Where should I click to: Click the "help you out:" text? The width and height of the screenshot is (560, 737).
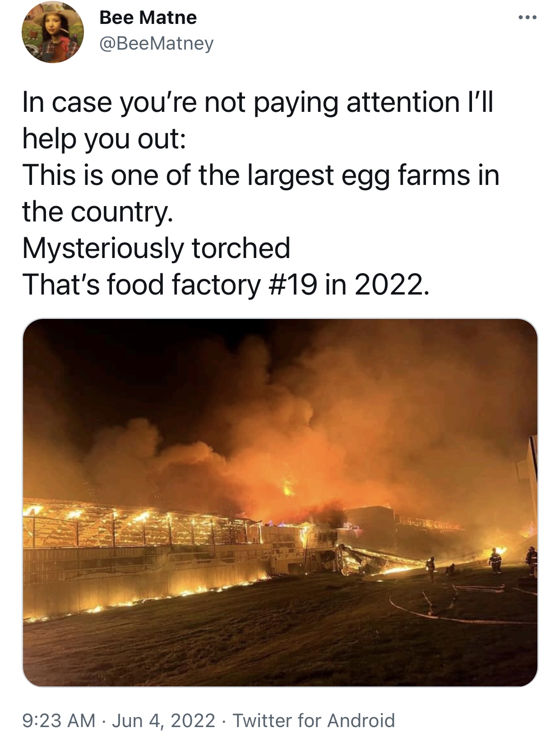click(x=104, y=138)
